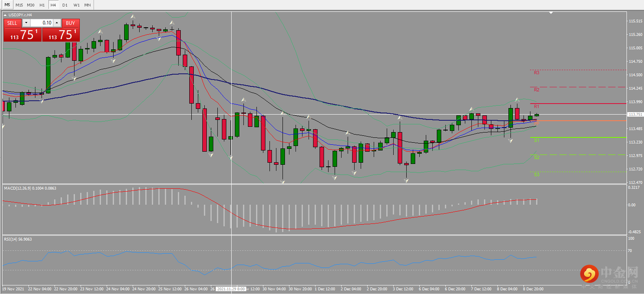The height and width of the screenshot is (294, 644).
Task: Click the 0.10 volume input field
Action: coord(42,23)
